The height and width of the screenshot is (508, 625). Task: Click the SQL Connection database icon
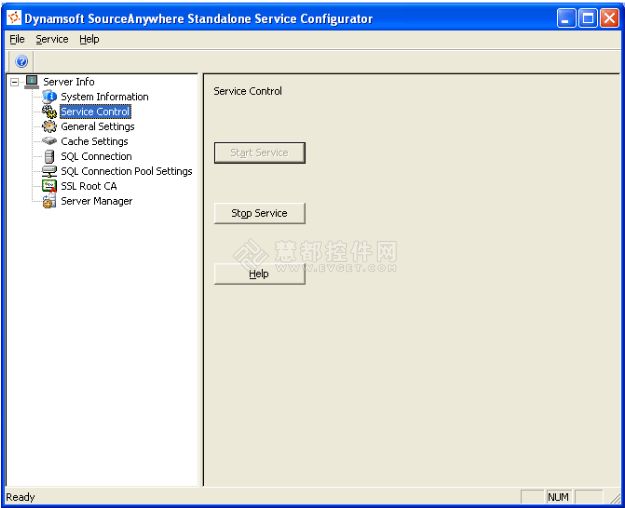(x=49, y=156)
